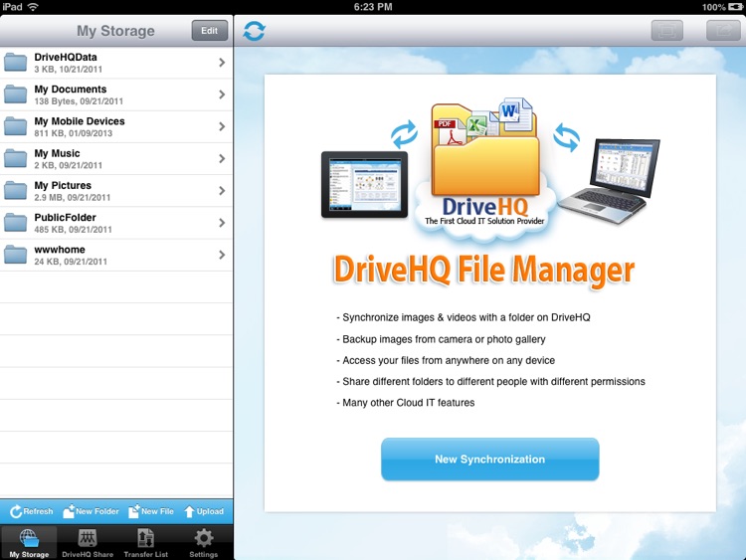Switch to the DriveHQ Share tab

click(88, 543)
